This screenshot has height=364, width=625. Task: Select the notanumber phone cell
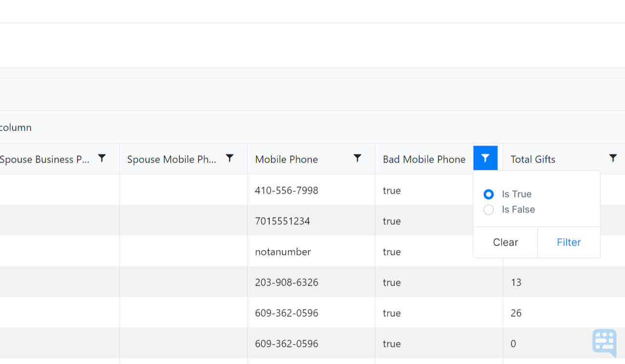(283, 251)
